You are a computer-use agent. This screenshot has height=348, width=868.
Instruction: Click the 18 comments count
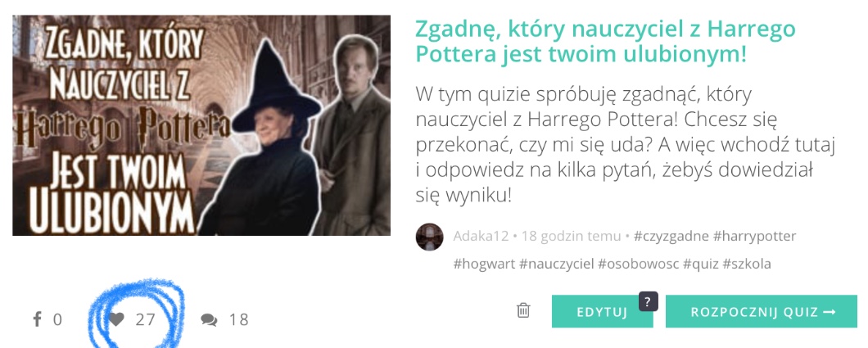[238, 320]
